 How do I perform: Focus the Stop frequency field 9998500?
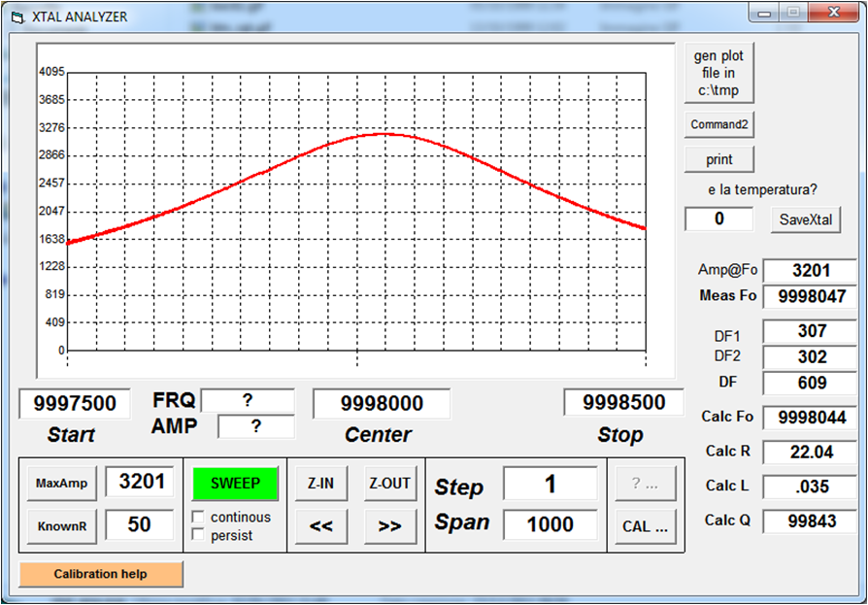pyautogui.click(x=623, y=402)
